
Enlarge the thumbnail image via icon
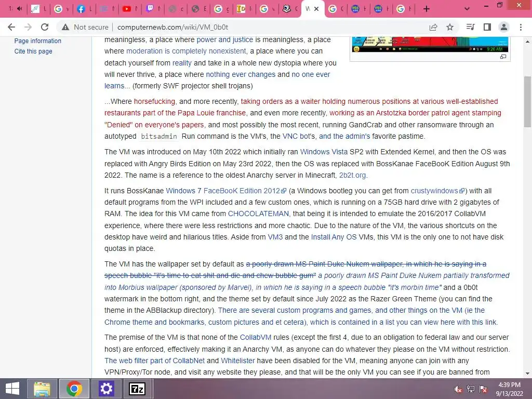pos(503,57)
